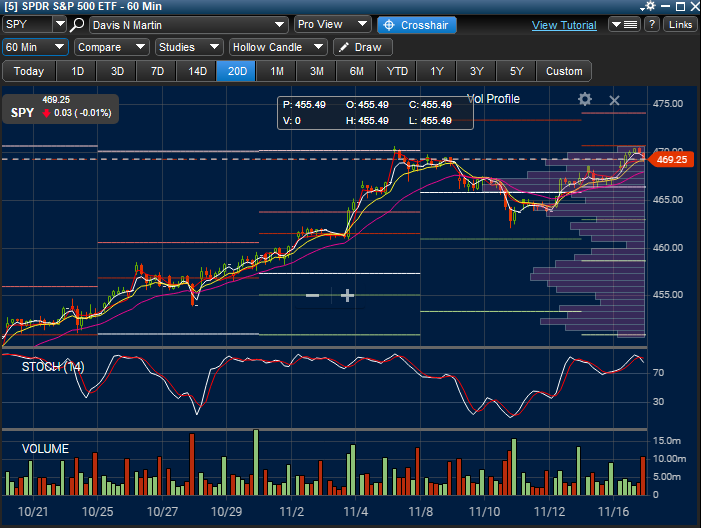
Task: Click the symbol search magnifier icon
Action: tap(77, 25)
